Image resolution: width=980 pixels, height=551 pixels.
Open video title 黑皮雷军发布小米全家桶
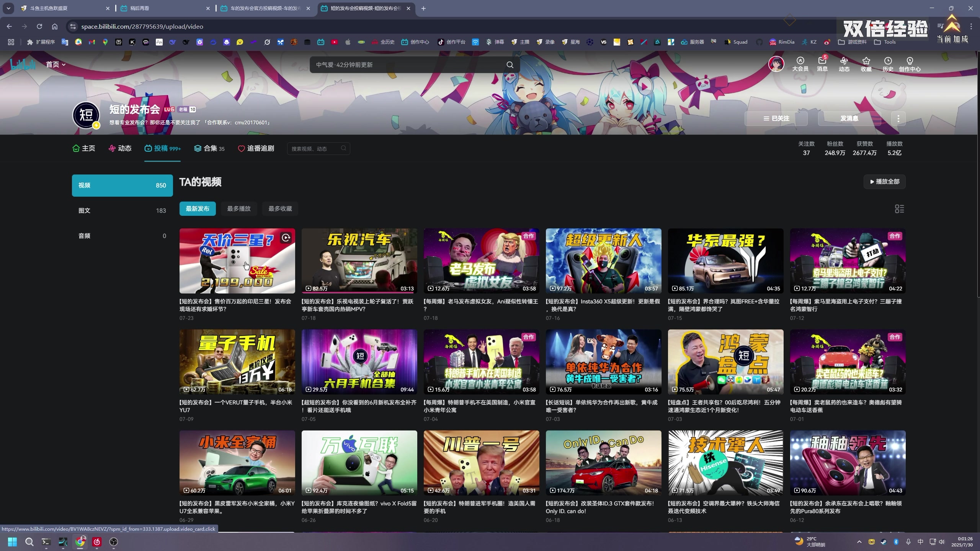click(x=237, y=507)
